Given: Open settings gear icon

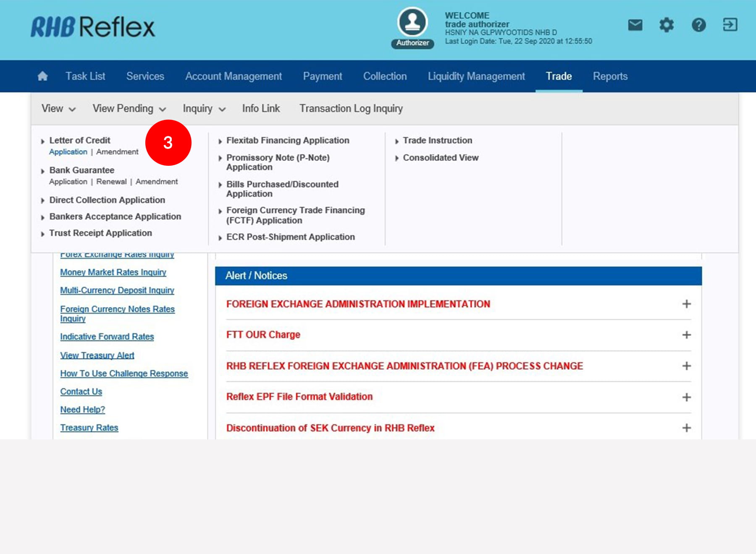Looking at the screenshot, I should pos(667,25).
